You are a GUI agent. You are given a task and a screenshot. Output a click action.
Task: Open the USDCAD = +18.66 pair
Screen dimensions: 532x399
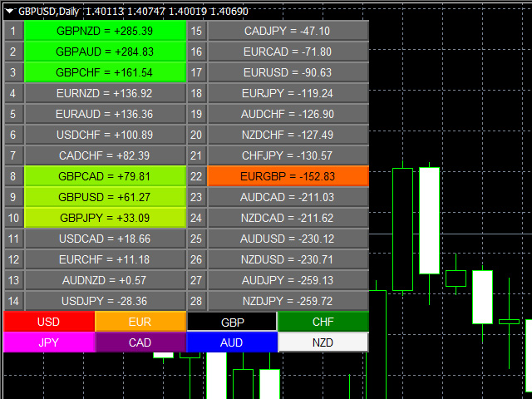(106, 239)
